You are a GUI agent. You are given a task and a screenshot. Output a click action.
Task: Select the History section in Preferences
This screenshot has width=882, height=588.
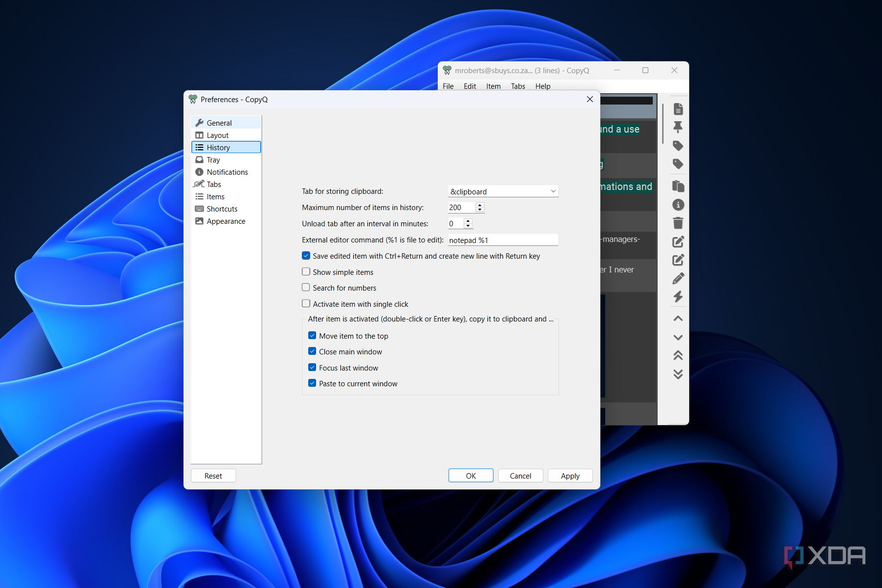point(226,147)
